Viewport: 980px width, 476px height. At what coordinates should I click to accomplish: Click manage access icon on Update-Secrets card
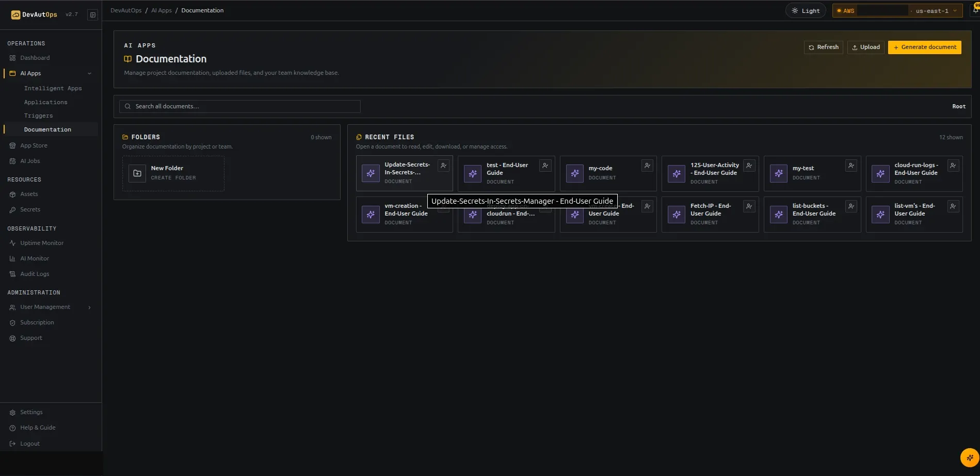pos(443,166)
